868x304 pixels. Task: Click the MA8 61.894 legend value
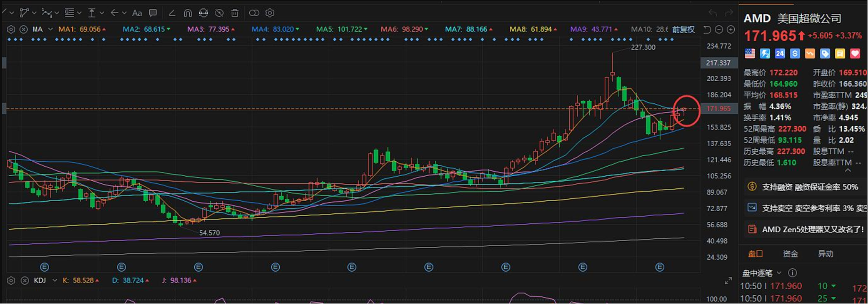pos(533,30)
